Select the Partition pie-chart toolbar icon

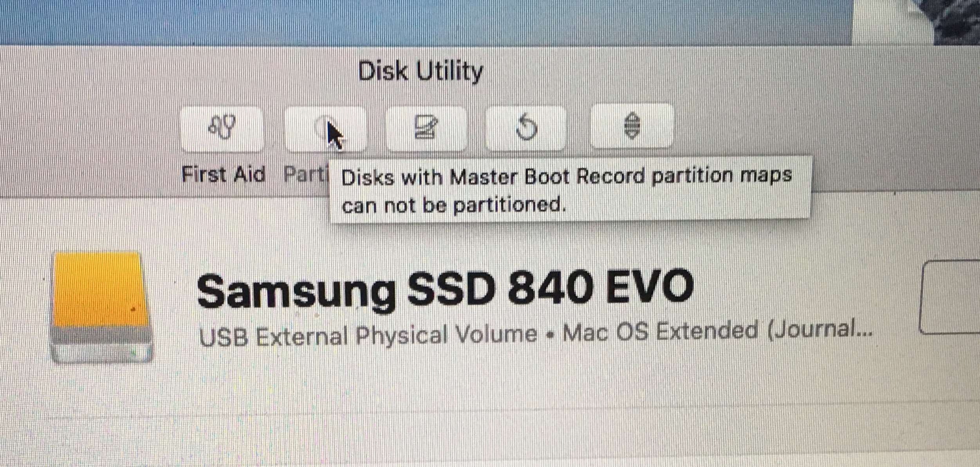click(325, 128)
